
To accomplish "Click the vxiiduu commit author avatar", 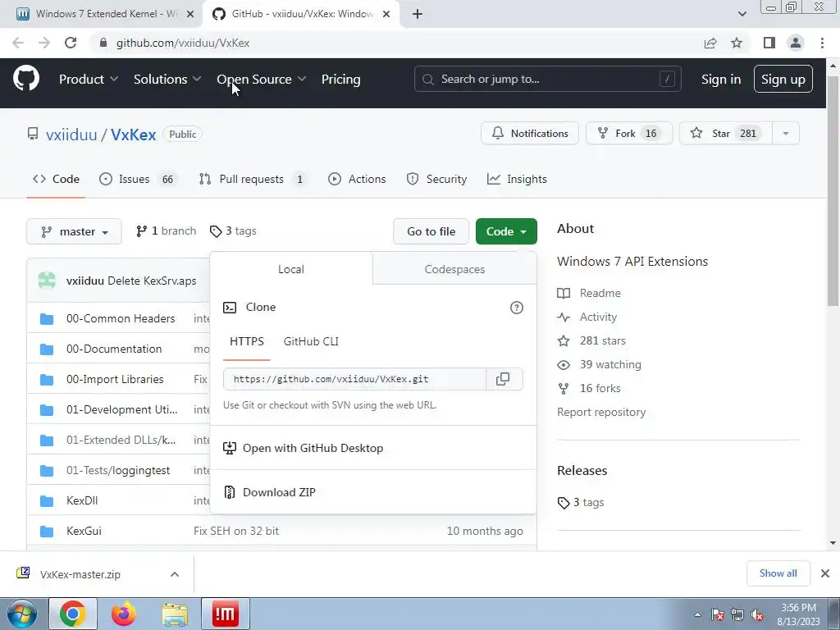I will [x=47, y=281].
